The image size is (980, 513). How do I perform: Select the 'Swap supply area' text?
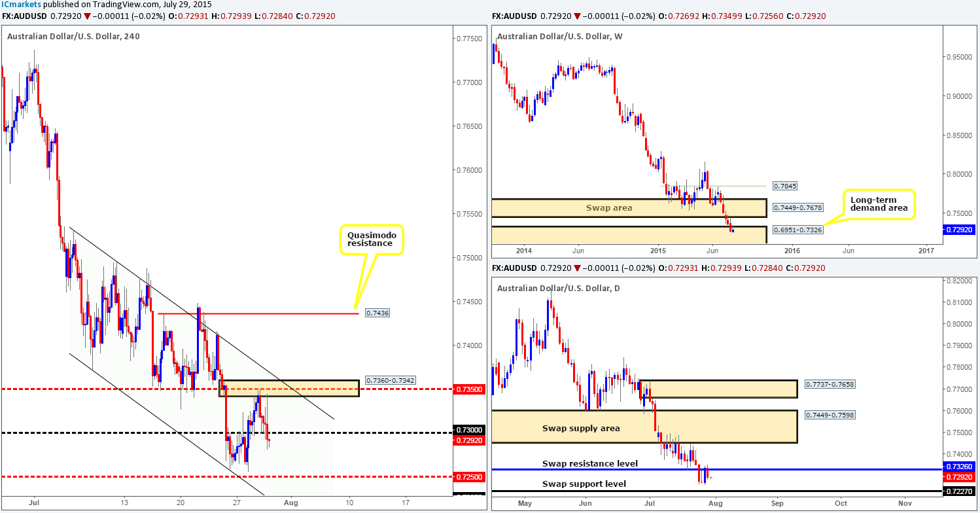click(582, 429)
